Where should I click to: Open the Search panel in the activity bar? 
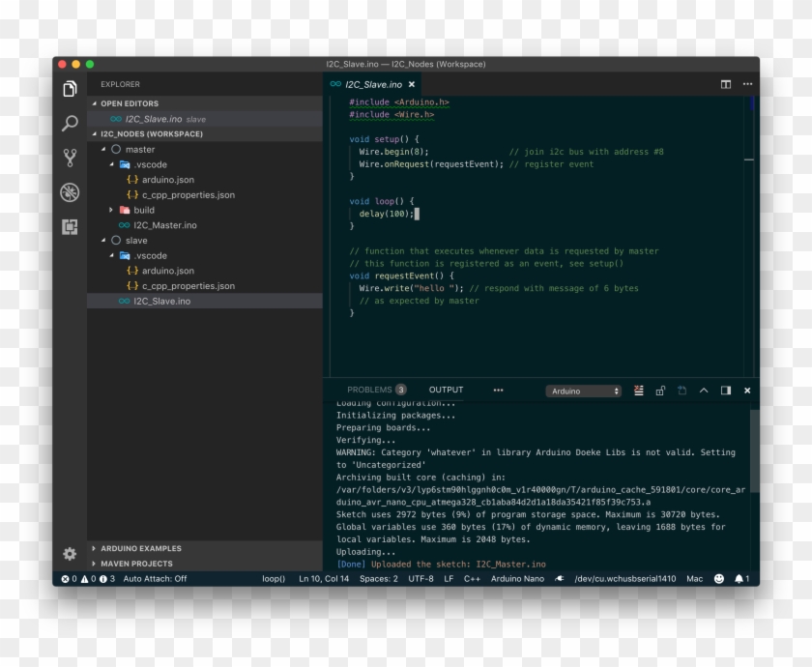tap(68, 124)
